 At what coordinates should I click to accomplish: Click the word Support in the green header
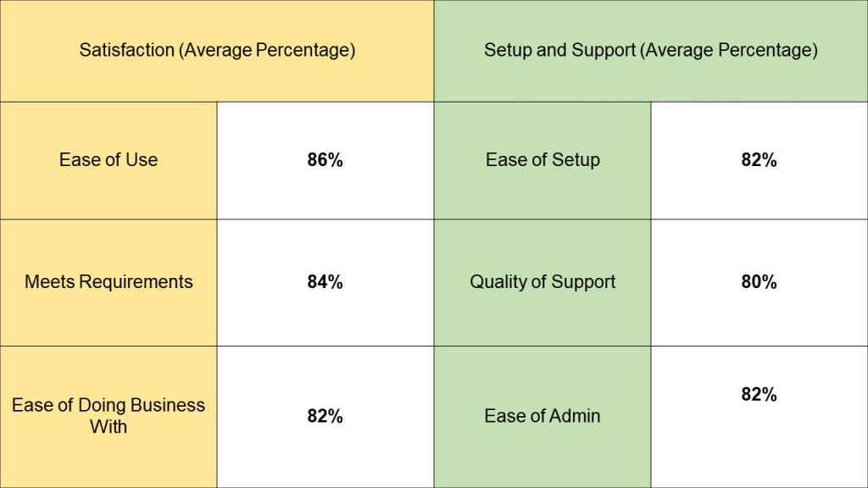coord(604,50)
